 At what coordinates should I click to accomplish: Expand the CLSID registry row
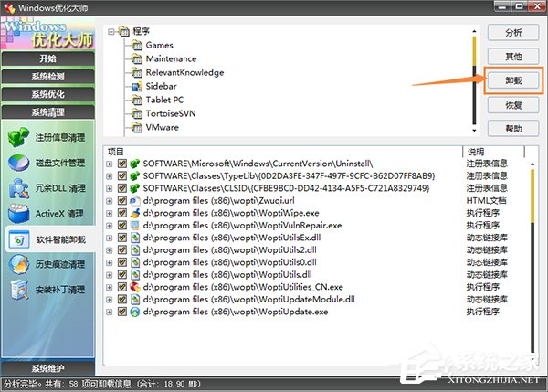pyautogui.click(x=110, y=189)
